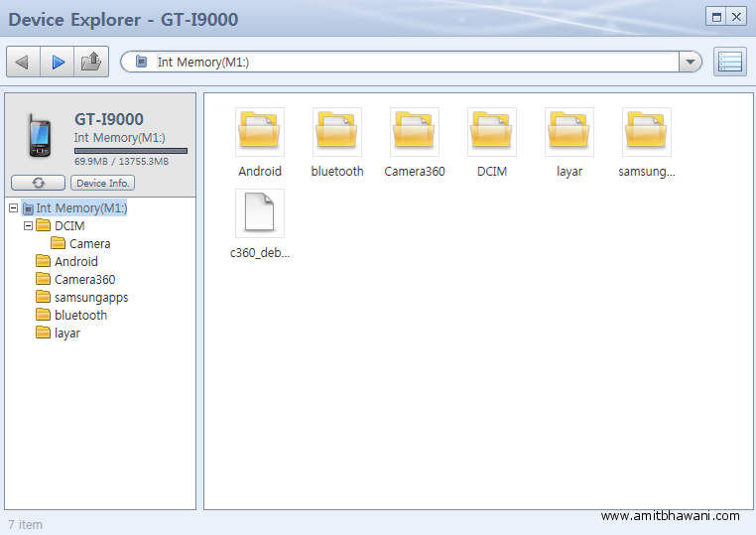The height and width of the screenshot is (535, 756).
Task: Collapse the Int Memory(M1:) tree node
Action: tap(14, 207)
